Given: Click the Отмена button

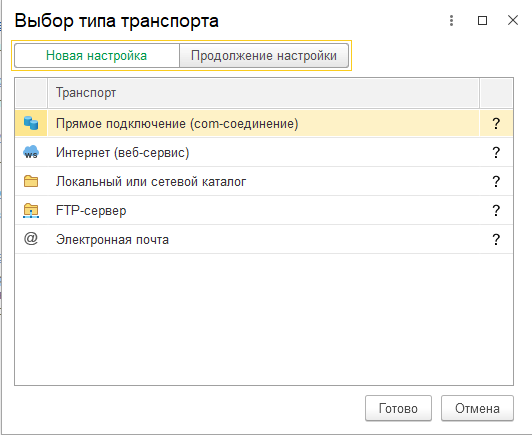Looking at the screenshot, I should click(x=477, y=408).
